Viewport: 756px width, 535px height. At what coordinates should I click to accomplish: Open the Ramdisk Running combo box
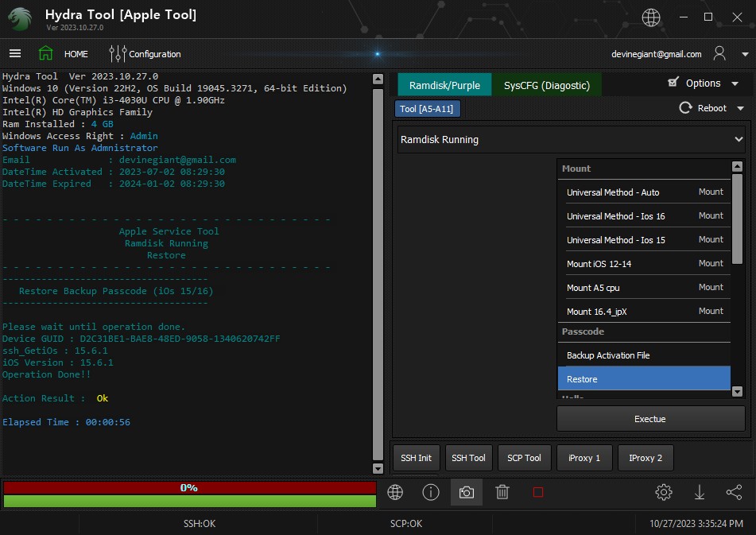572,140
